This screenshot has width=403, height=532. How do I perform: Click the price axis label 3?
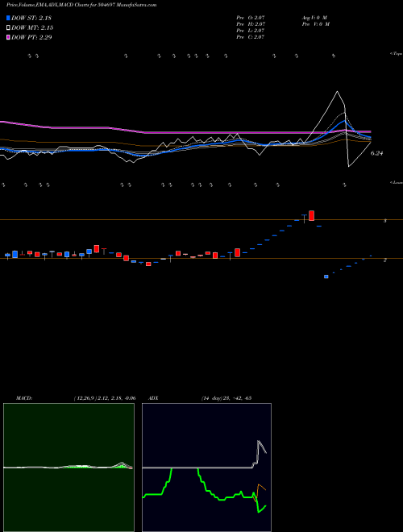point(384,221)
